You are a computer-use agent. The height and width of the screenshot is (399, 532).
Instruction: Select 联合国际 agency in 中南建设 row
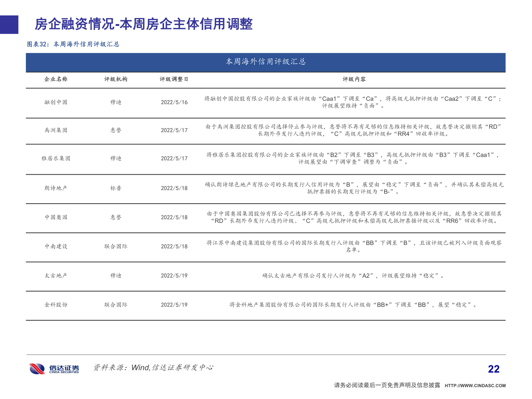[116, 246]
